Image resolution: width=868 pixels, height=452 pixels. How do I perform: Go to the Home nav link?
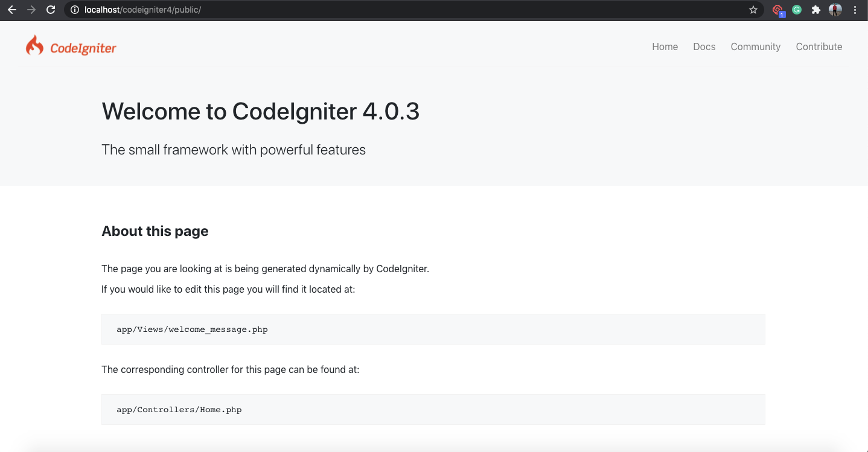665,46
